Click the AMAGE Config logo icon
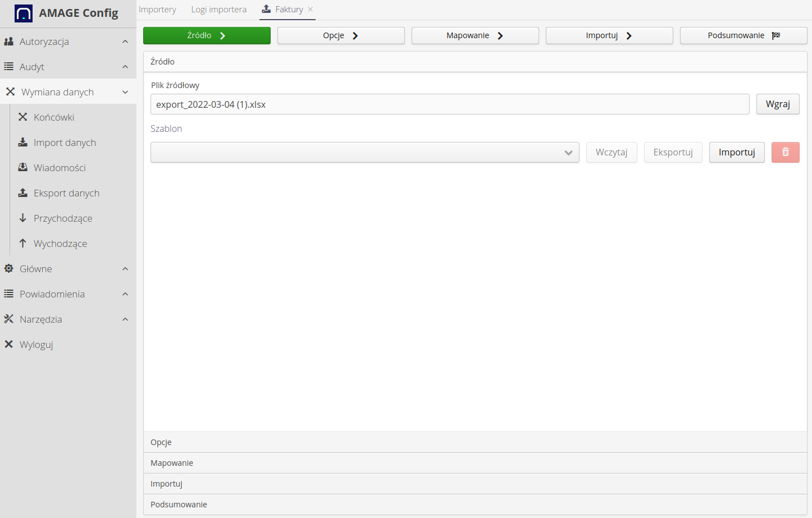 (23, 12)
